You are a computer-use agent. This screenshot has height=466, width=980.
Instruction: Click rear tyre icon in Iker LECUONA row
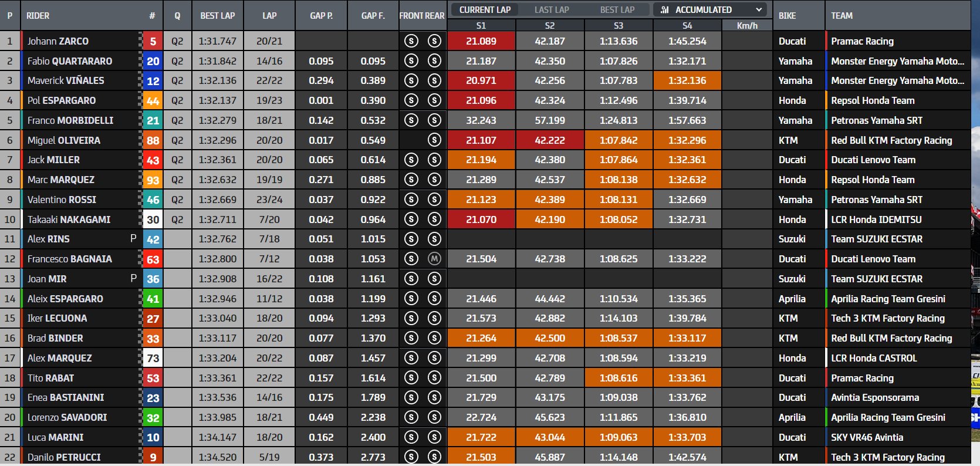(434, 318)
